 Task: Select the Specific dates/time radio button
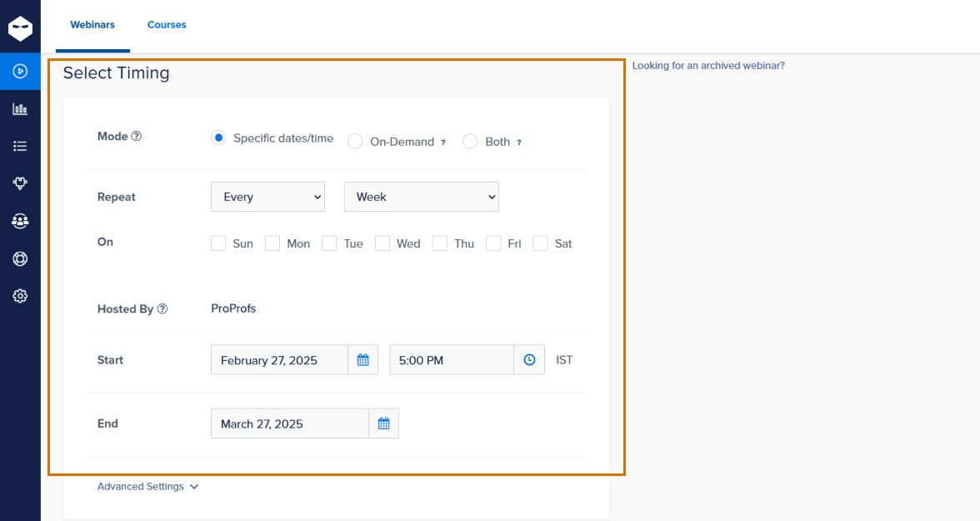coord(218,138)
